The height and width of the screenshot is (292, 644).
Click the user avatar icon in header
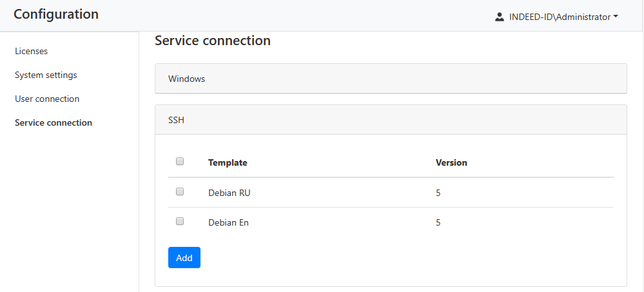click(499, 17)
